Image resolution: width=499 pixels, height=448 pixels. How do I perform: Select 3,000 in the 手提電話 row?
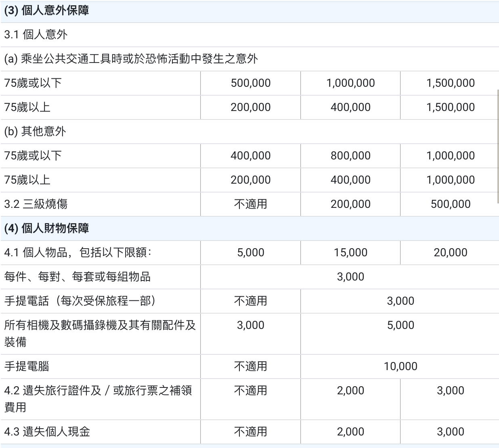400,301
